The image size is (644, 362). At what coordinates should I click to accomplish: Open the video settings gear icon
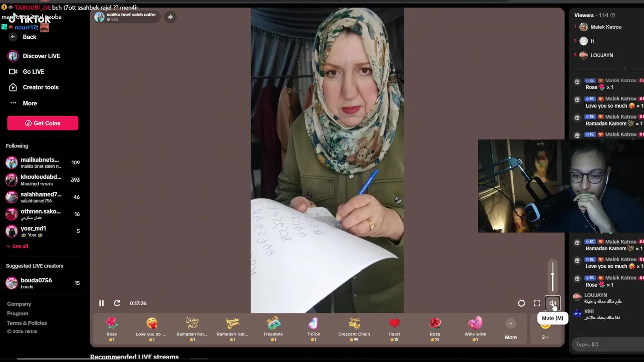coord(521,303)
